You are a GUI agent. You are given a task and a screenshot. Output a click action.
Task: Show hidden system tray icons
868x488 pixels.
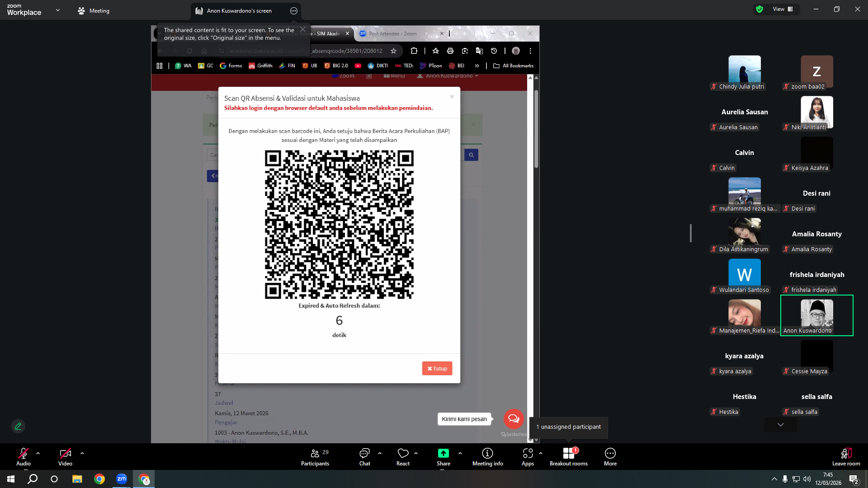[x=774, y=479]
